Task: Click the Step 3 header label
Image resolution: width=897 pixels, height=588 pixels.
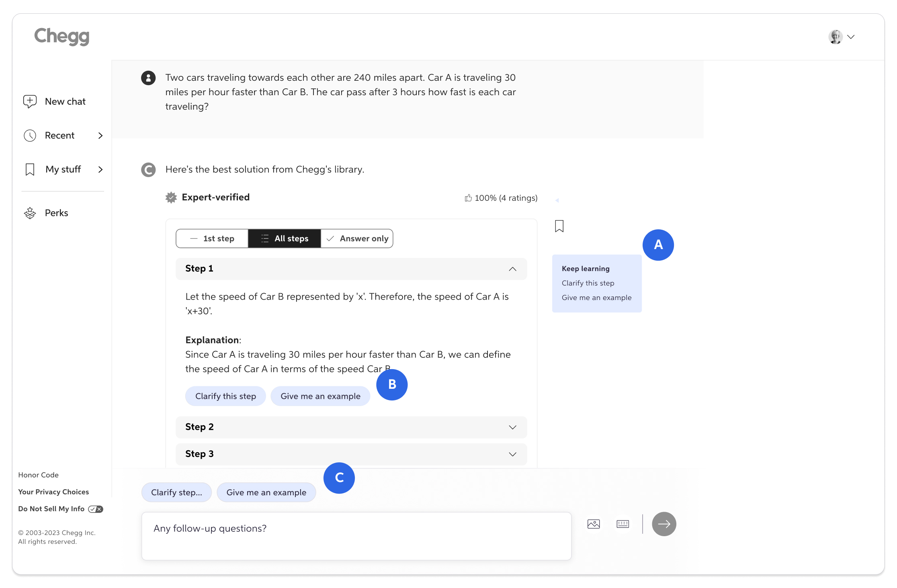Action: 199,454
